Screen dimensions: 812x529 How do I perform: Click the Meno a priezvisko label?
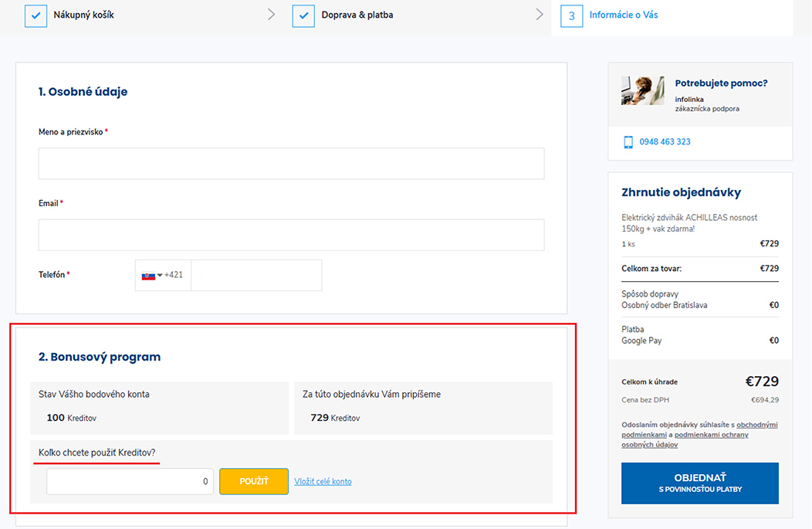click(70, 132)
